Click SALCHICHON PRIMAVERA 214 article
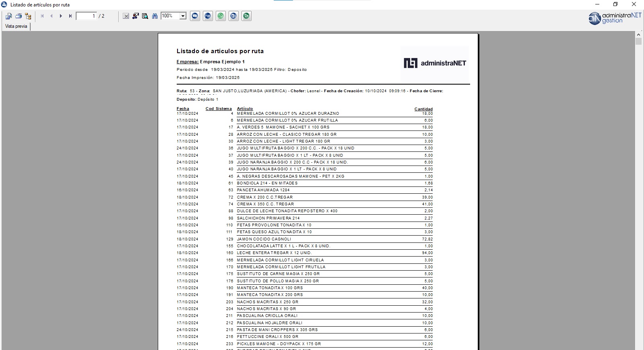The width and height of the screenshot is (644, 350). coord(268,218)
